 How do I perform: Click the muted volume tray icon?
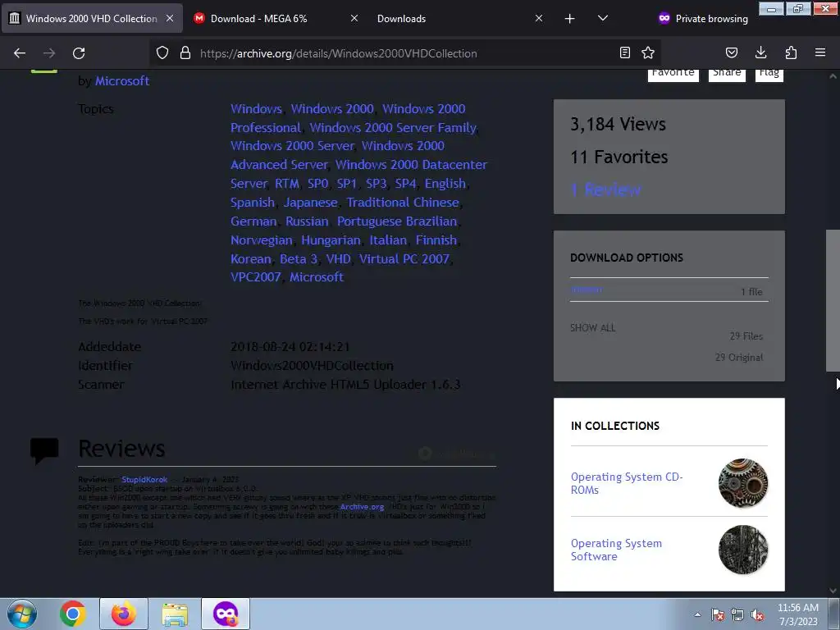pos(757,615)
